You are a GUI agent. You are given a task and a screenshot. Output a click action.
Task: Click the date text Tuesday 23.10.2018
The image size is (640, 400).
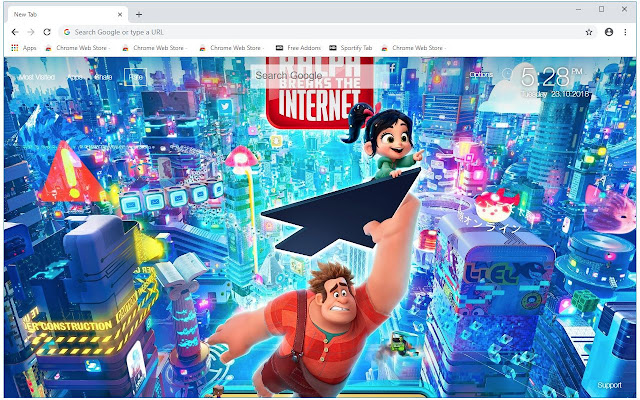tap(555, 94)
